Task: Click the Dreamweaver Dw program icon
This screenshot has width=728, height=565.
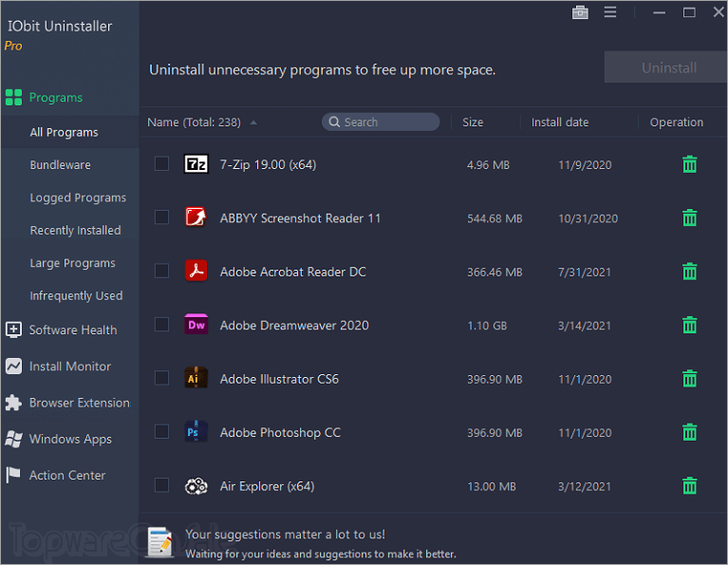Action: [196, 325]
